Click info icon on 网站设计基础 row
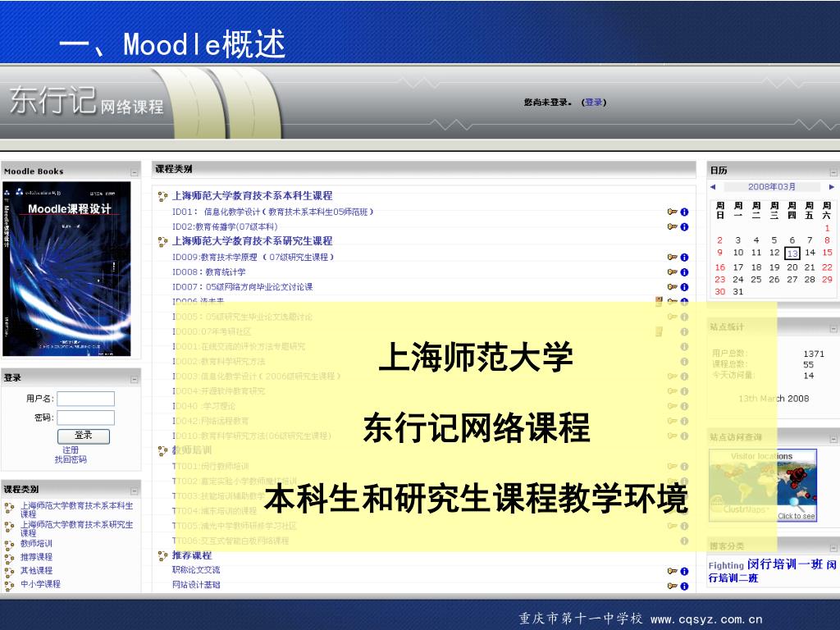840x630 pixels. pyautogui.click(x=684, y=586)
